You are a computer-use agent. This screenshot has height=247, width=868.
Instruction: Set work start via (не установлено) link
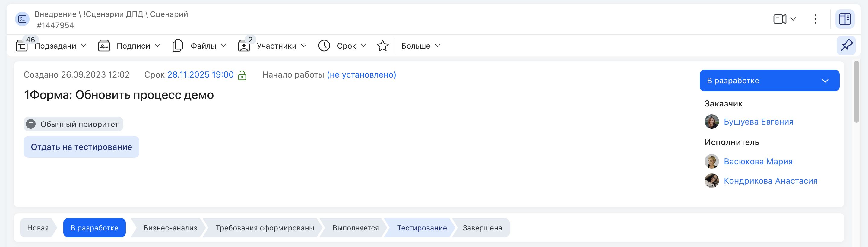362,74
